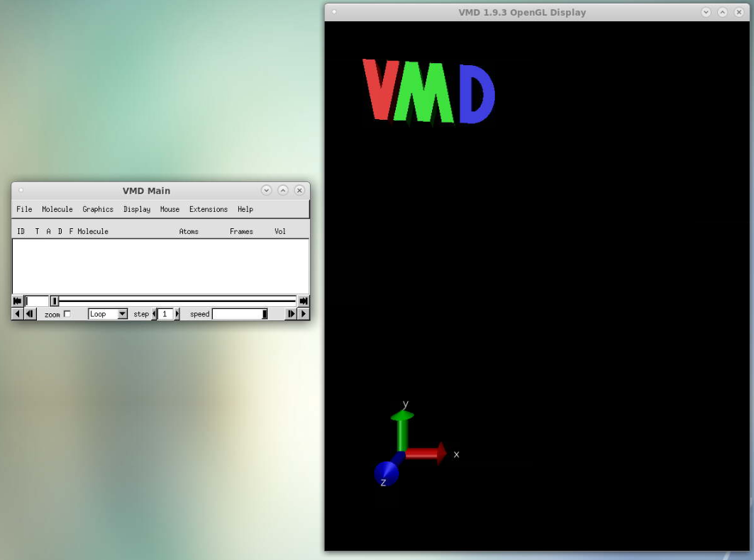Open the Display menu
Image resolution: width=754 pixels, height=560 pixels.
click(x=137, y=209)
